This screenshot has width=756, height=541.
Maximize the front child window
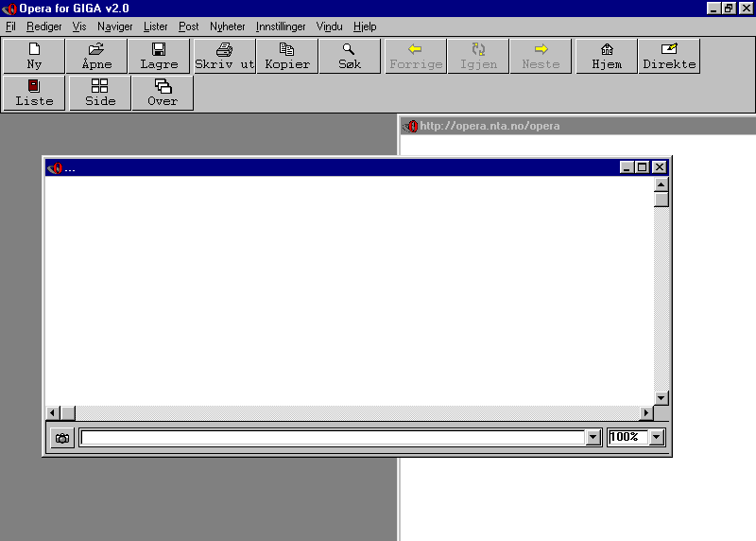point(643,167)
